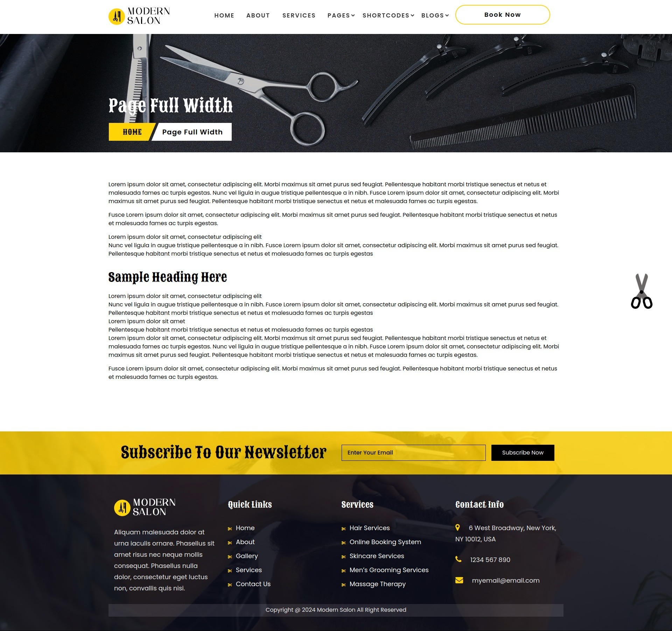
Task: Click the Modern Salon logo icon in footer
Action: (122, 507)
